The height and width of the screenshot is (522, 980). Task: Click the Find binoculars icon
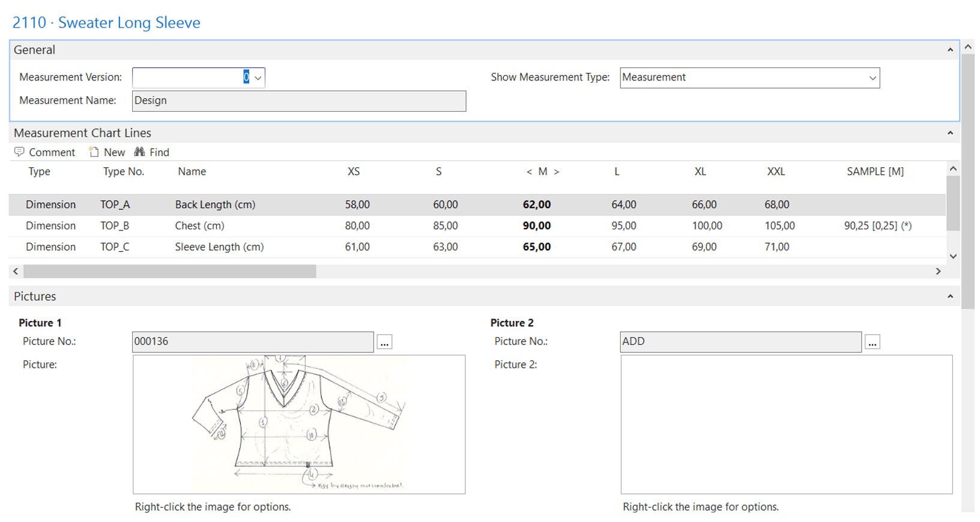(139, 152)
